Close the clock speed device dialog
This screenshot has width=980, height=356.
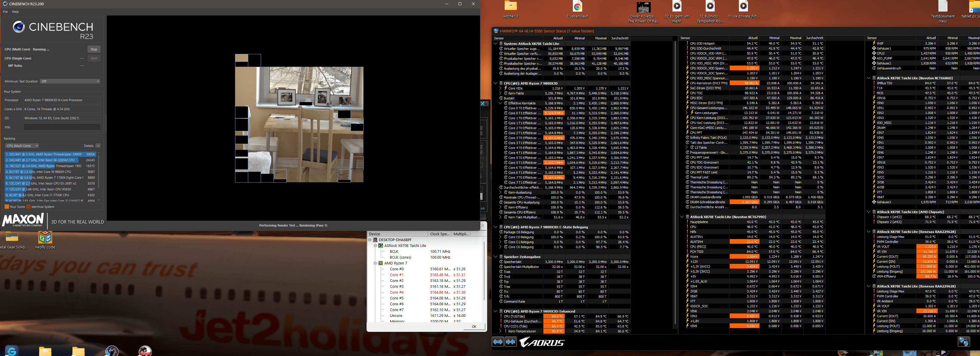(x=482, y=226)
